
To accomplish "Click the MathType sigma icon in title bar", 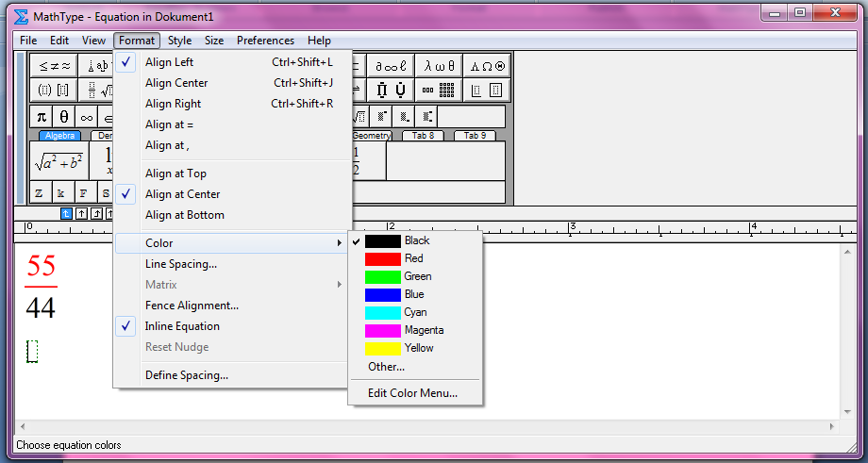I will click(x=21, y=17).
